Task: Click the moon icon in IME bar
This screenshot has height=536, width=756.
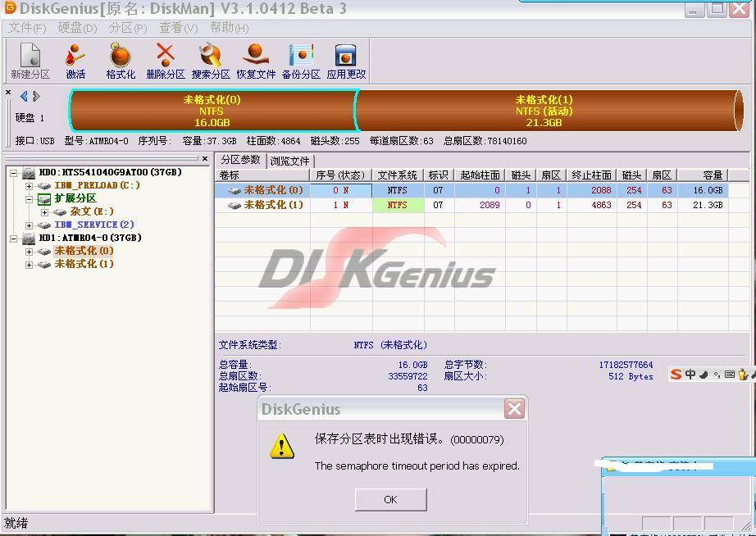Action: (704, 375)
